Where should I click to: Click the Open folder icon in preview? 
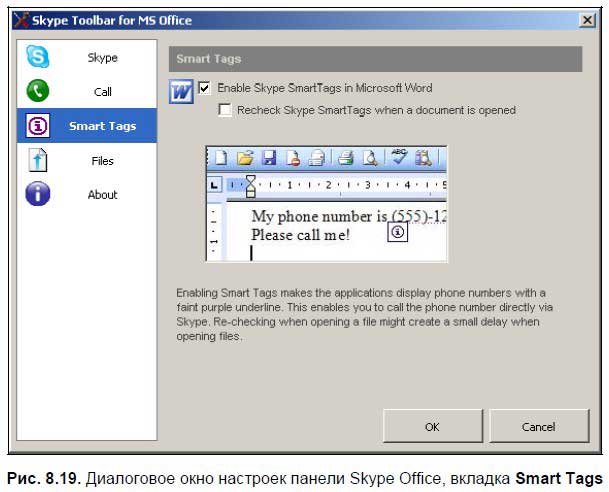[x=244, y=157]
